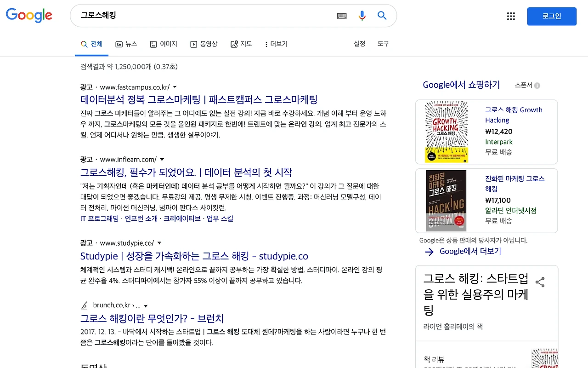Open the 도구 search tools
The width and height of the screenshot is (588, 368).
(x=383, y=44)
